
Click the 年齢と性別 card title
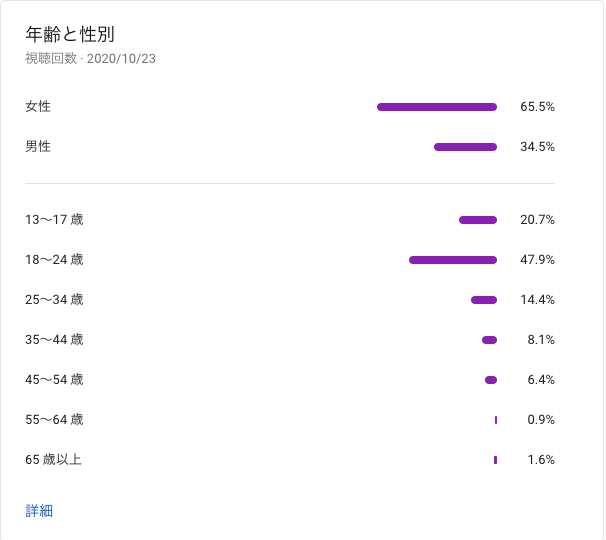70,34
